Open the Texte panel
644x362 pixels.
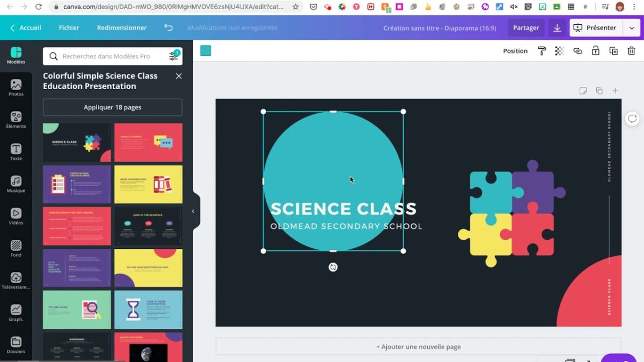pos(16,152)
